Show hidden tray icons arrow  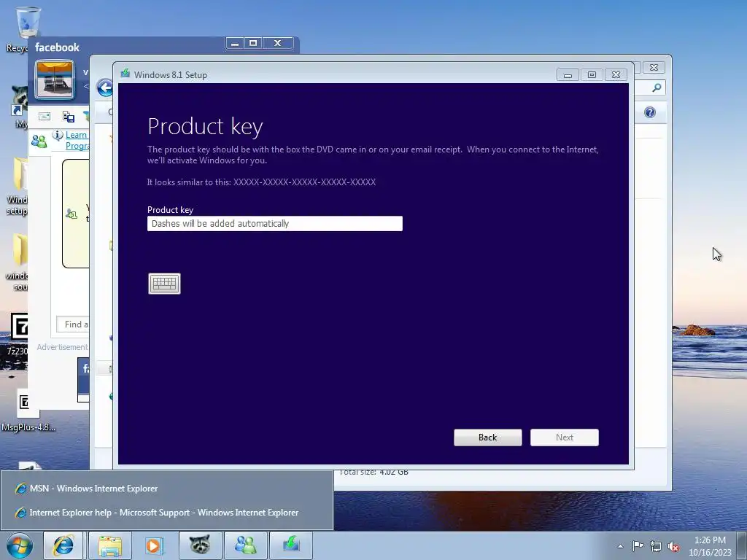coord(620,546)
